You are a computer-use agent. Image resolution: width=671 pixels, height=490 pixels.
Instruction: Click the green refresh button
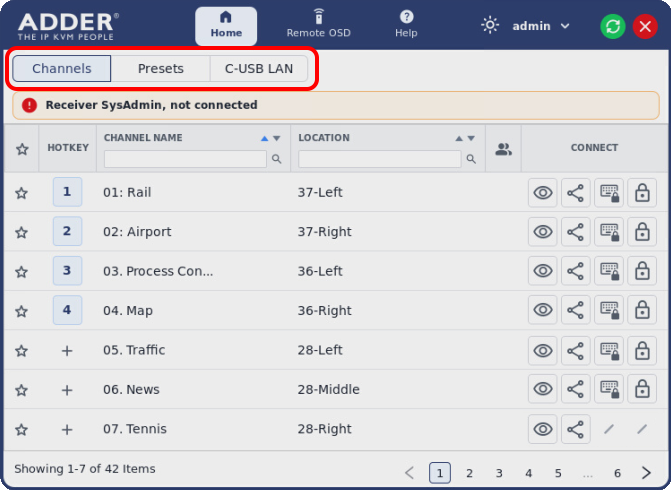[613, 26]
